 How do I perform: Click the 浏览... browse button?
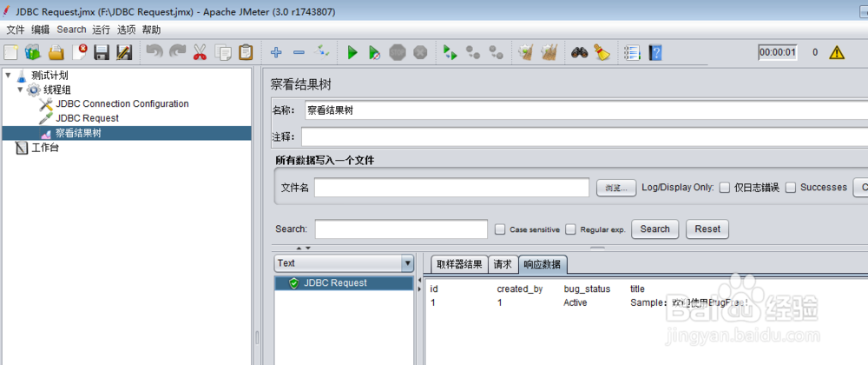tap(616, 188)
